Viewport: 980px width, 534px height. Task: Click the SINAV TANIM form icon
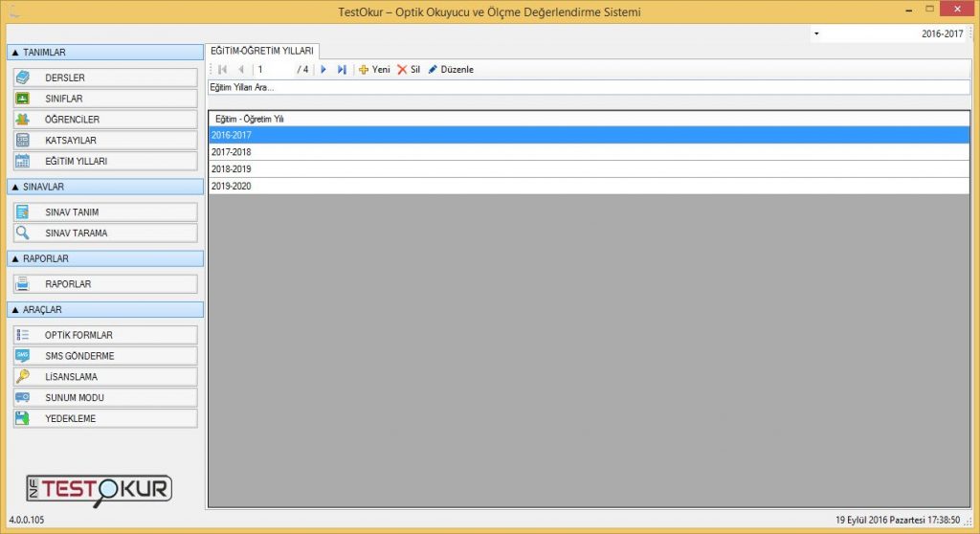(23, 212)
